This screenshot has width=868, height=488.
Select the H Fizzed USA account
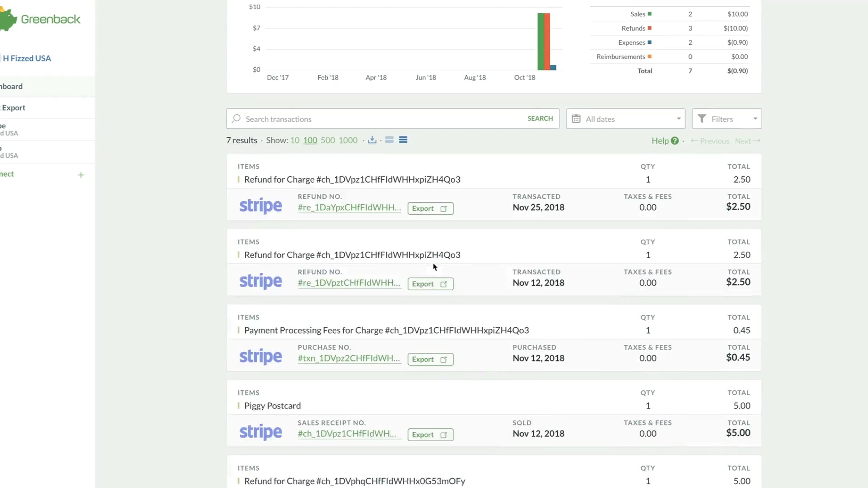27,58
